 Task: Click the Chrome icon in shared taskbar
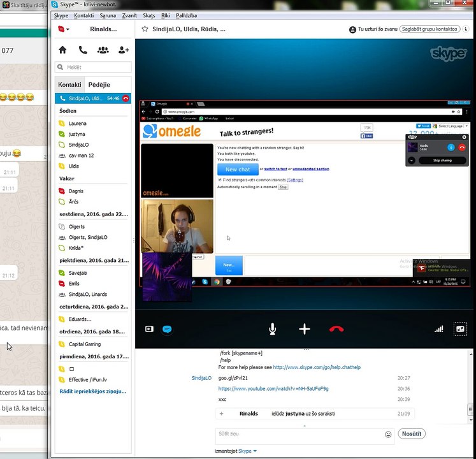(x=217, y=282)
